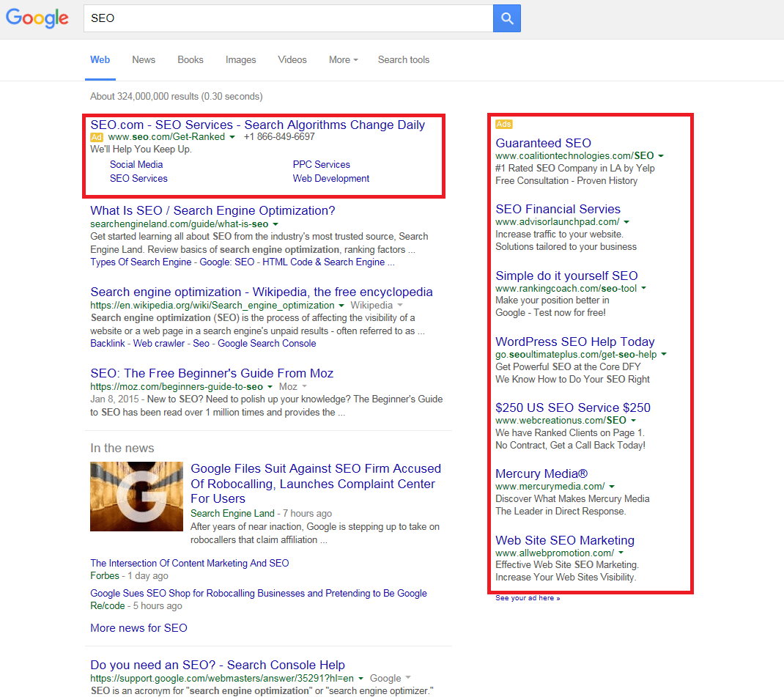Open Types Of Search Engine sublink

tap(141, 262)
